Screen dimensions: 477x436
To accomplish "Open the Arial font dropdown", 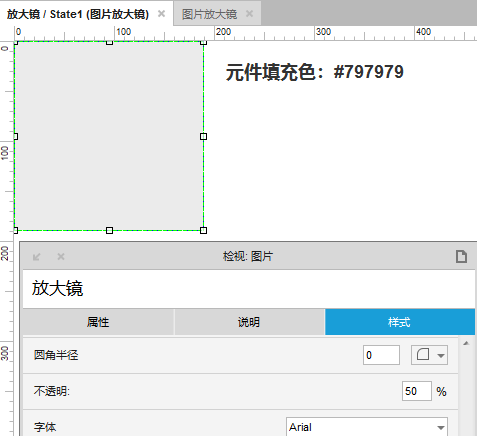I will click(x=367, y=427).
